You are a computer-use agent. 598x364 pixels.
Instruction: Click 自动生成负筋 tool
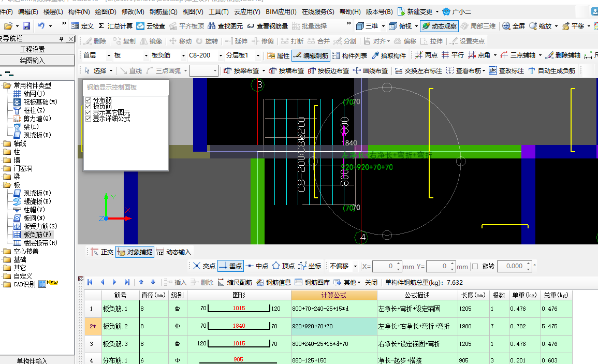click(x=552, y=70)
